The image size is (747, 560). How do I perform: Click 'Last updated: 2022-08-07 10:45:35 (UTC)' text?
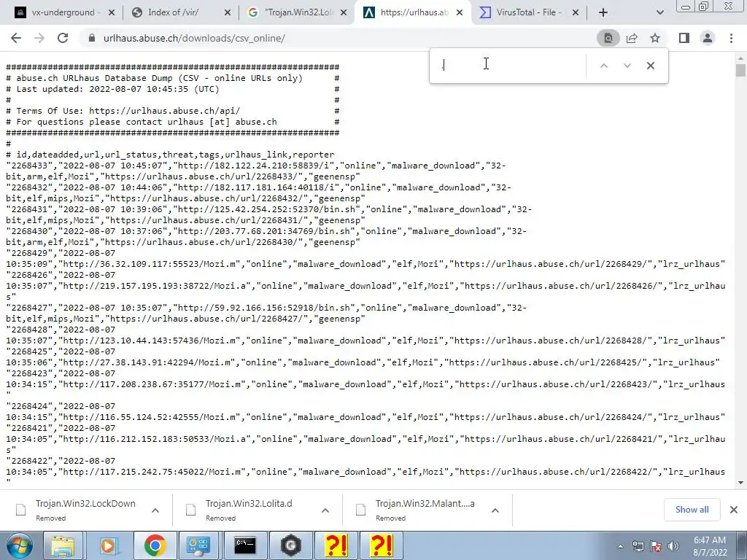(x=117, y=89)
